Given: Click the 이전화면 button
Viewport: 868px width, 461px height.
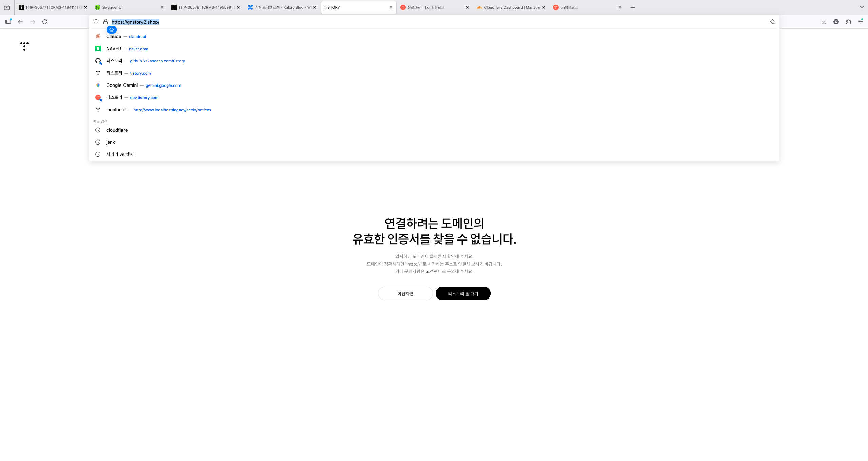Looking at the screenshot, I should click(x=405, y=293).
